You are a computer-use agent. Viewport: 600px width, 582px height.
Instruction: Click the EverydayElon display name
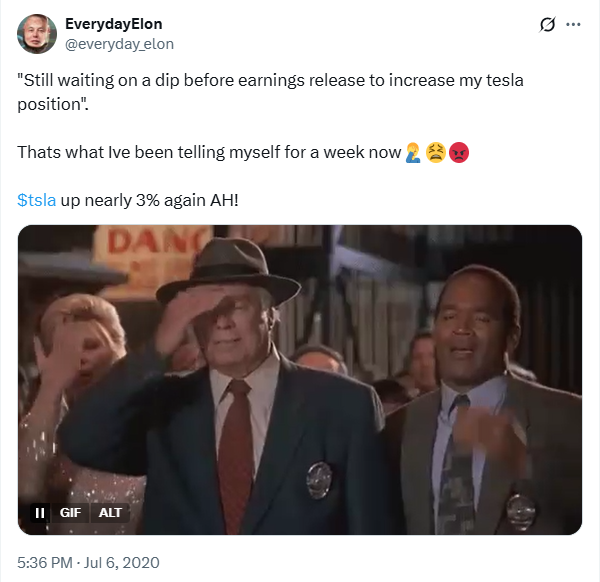[113, 23]
